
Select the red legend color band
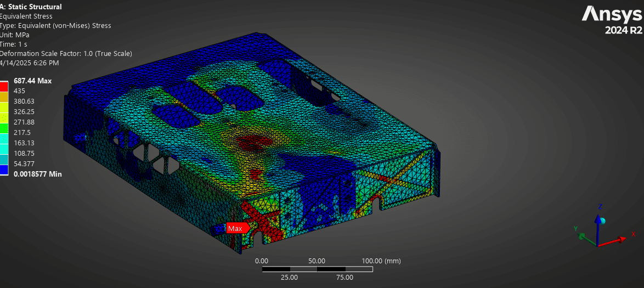pyautogui.click(x=4, y=86)
